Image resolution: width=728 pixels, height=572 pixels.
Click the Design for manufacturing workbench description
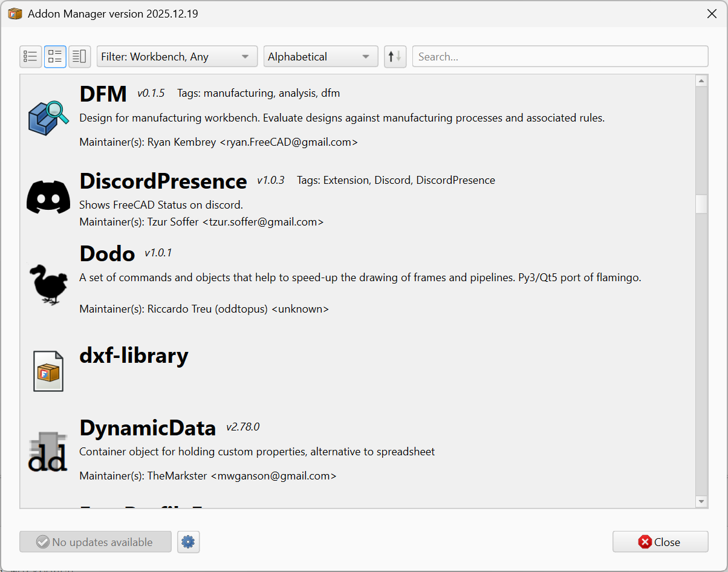click(x=342, y=118)
